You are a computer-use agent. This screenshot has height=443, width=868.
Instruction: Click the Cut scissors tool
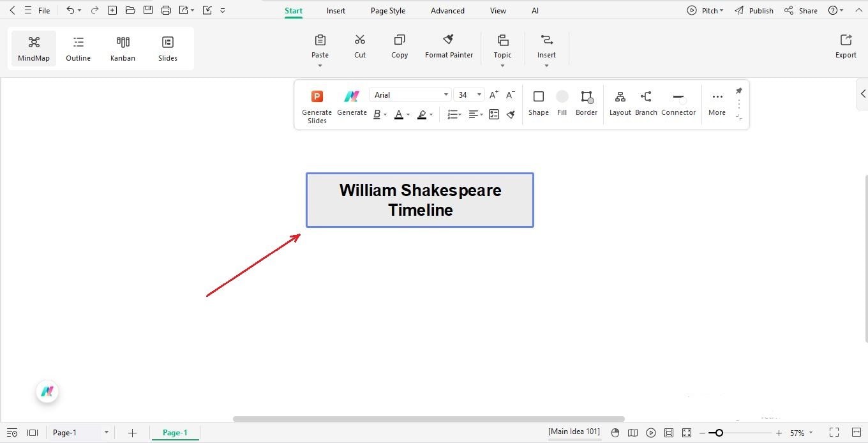(x=360, y=47)
